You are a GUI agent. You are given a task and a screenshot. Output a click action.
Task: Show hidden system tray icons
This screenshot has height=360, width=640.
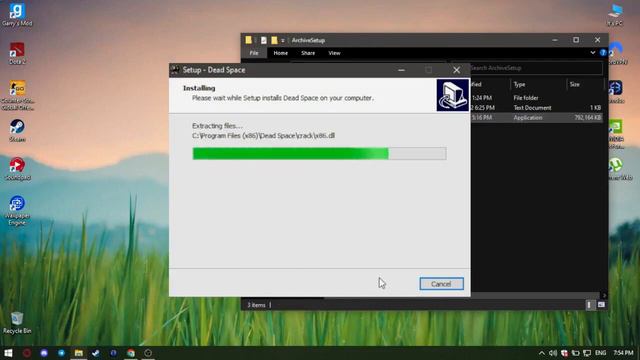[542, 353]
